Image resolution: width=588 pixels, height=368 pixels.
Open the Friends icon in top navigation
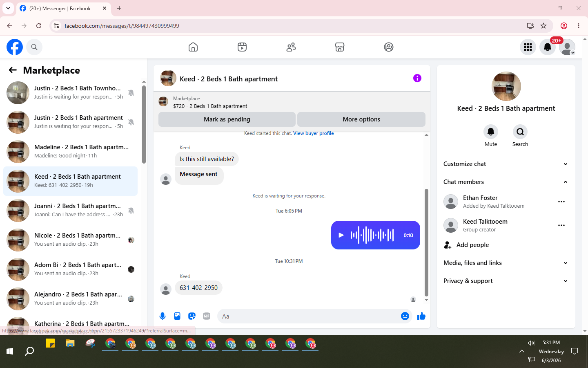tap(291, 47)
